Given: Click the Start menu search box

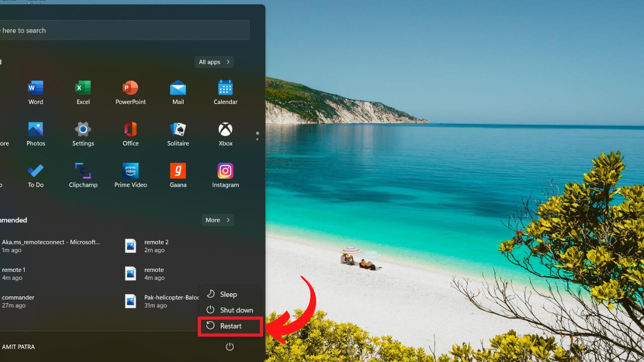Looking at the screenshot, I should (124, 30).
